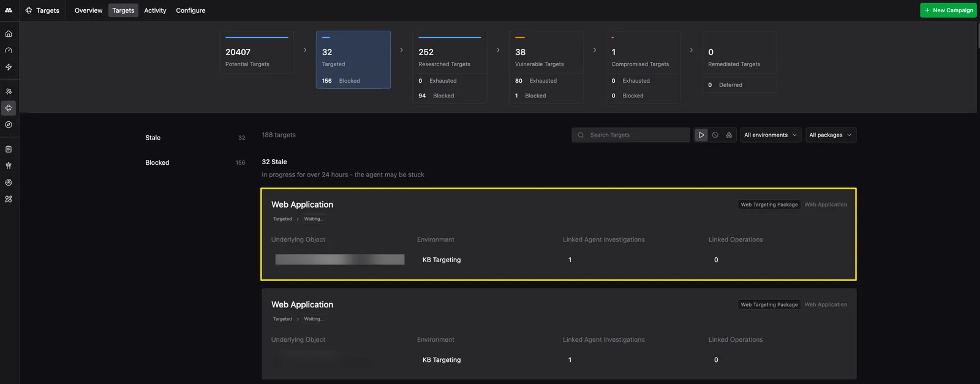
Task: Open the All environments dropdown
Action: [x=771, y=135]
